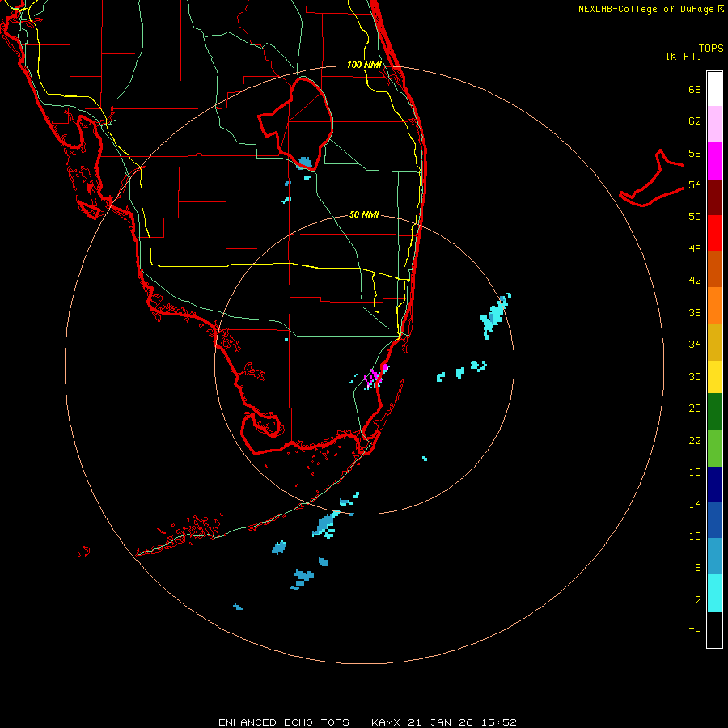
Task: Click the 34 legend label
Action: (695, 345)
